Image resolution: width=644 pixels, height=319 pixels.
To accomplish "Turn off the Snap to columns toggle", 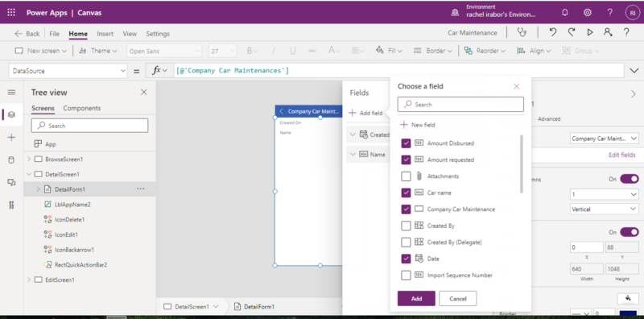I will (630, 179).
